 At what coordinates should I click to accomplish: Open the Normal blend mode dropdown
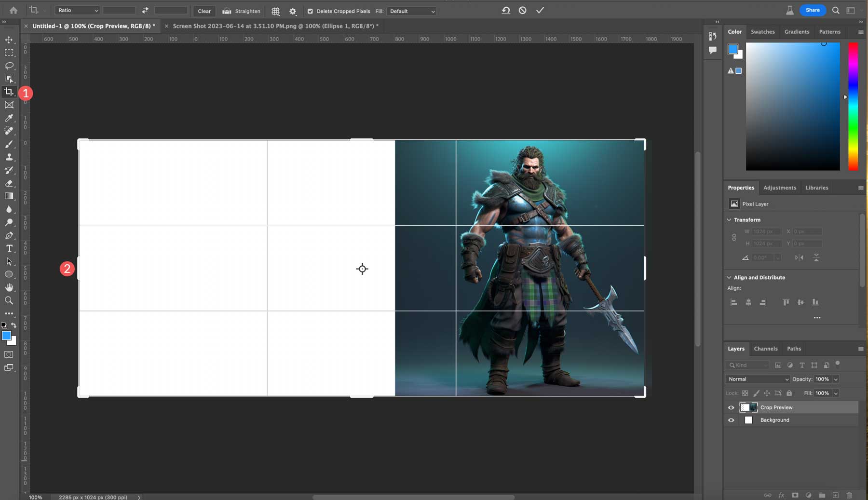coord(757,379)
